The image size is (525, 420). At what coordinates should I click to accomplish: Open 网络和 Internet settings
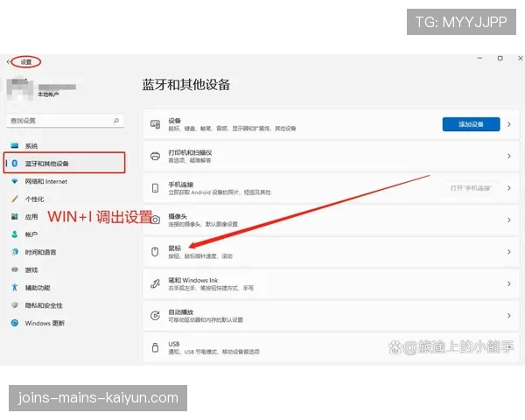[45, 181]
